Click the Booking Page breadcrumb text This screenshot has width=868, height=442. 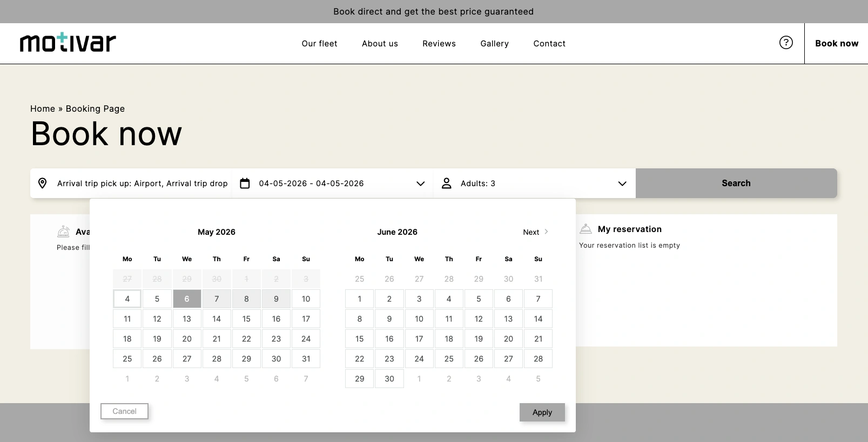(95, 108)
